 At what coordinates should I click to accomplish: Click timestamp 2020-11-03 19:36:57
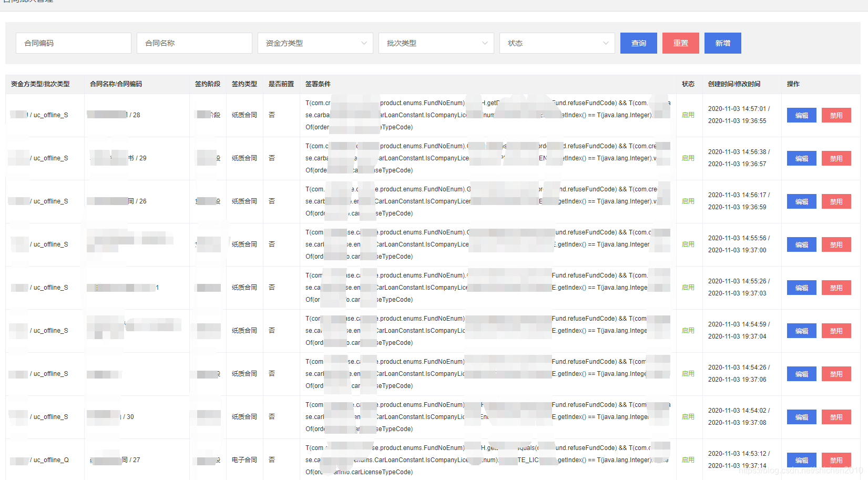737,164
